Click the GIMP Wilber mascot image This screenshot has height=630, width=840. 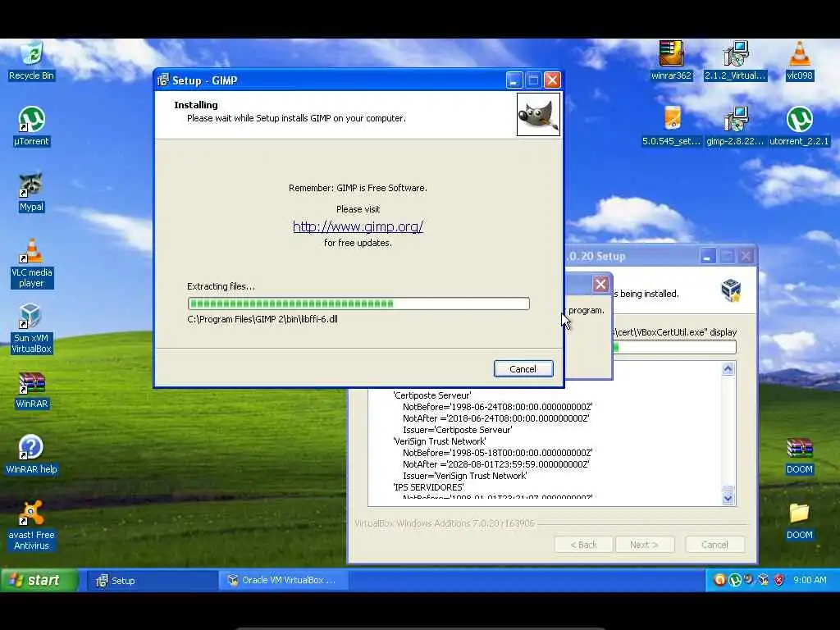point(538,115)
